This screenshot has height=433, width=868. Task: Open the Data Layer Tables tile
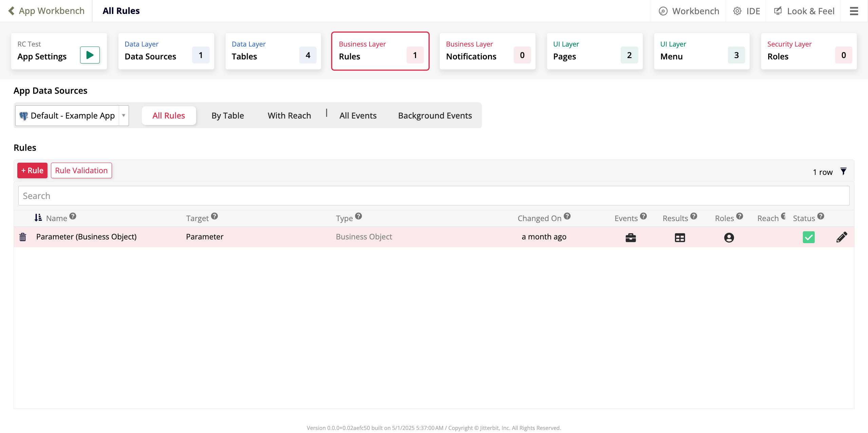coord(273,51)
